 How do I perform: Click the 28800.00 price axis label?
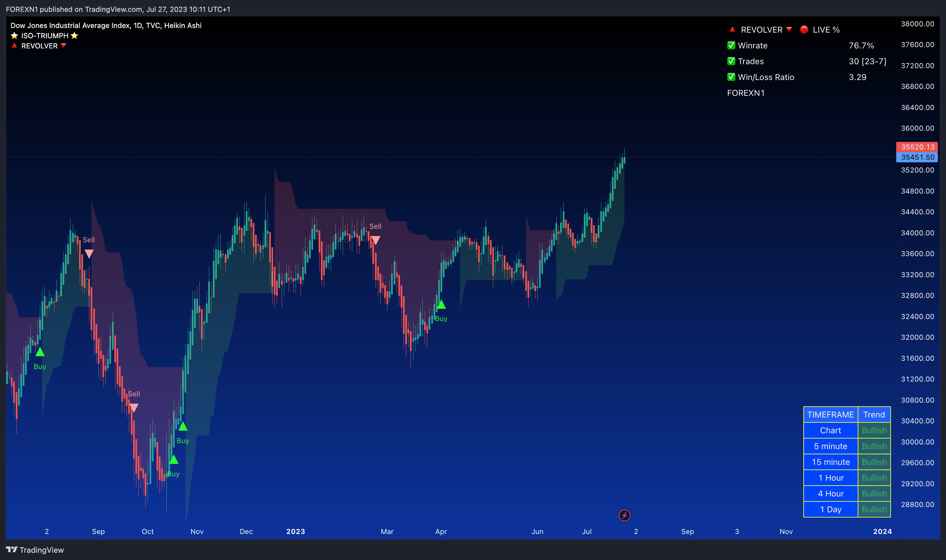click(918, 505)
